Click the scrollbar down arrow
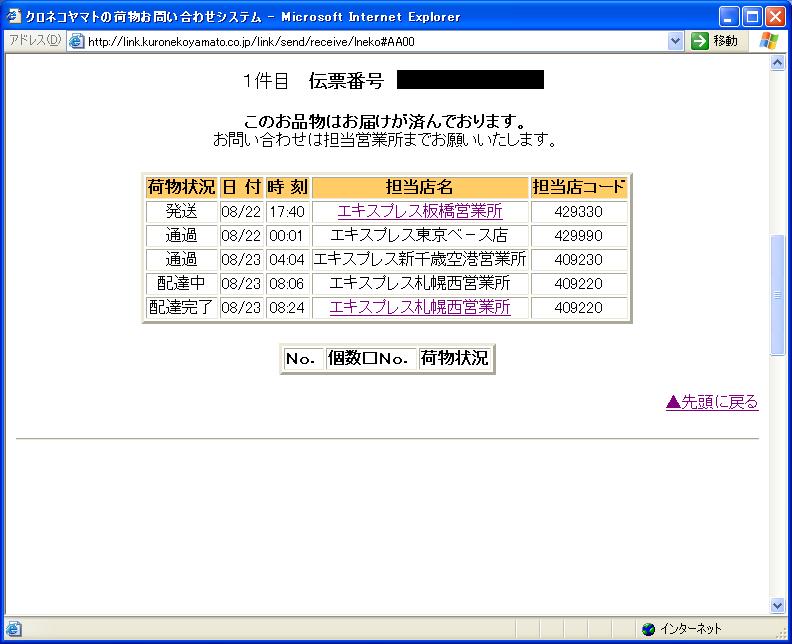Image resolution: width=792 pixels, height=644 pixels. click(777, 605)
